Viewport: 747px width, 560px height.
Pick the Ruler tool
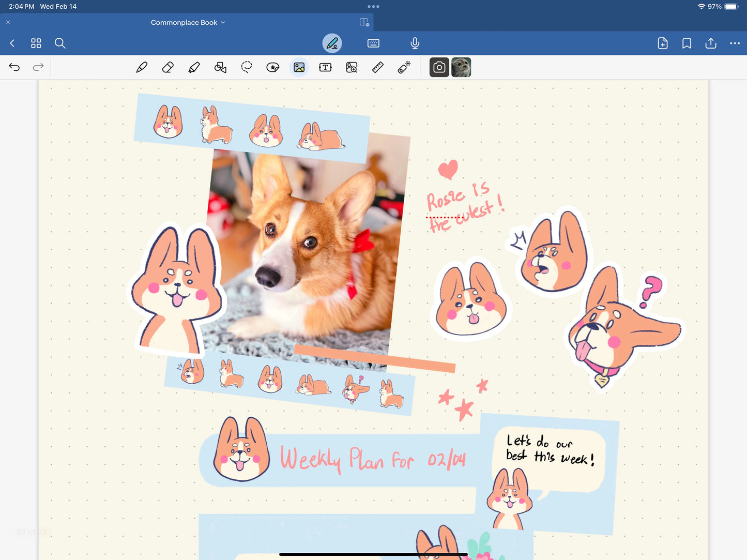pyautogui.click(x=378, y=67)
